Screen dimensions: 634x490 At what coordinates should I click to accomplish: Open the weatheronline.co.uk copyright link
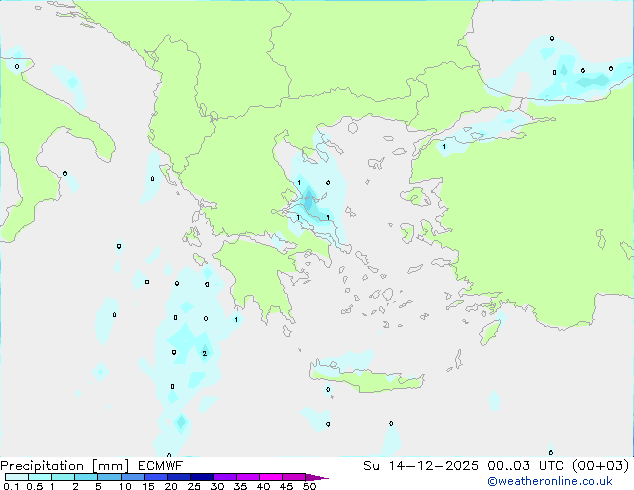click(550, 481)
